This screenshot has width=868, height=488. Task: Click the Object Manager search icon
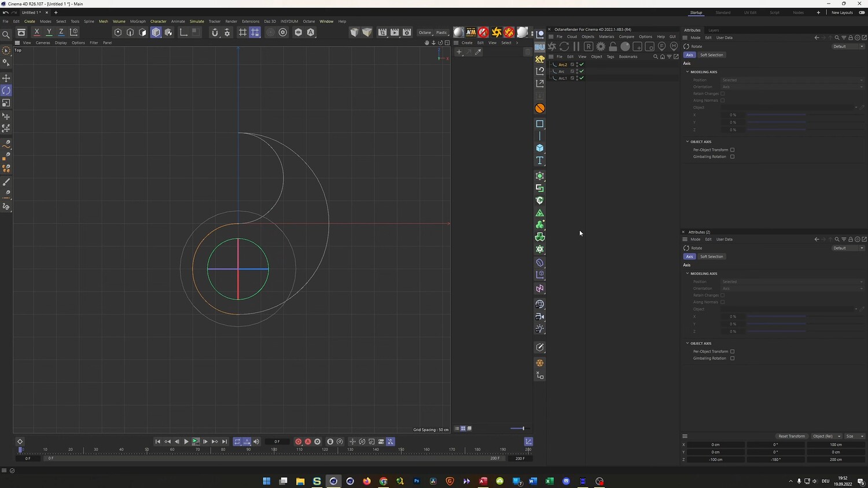[656, 57]
